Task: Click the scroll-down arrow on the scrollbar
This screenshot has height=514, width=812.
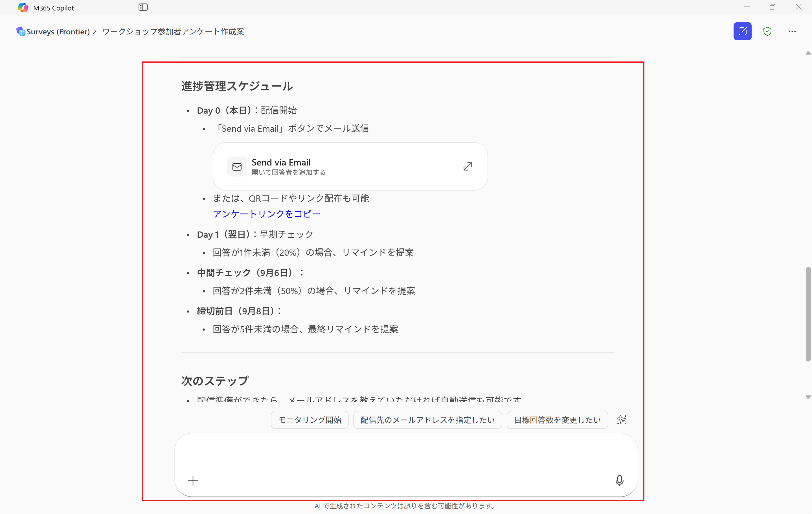Action: click(x=807, y=397)
